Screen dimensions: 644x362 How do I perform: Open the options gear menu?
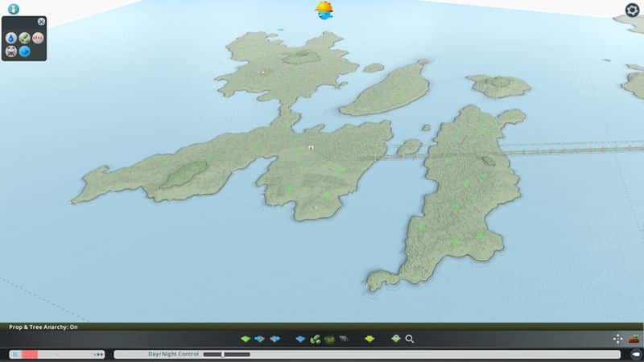point(632,10)
